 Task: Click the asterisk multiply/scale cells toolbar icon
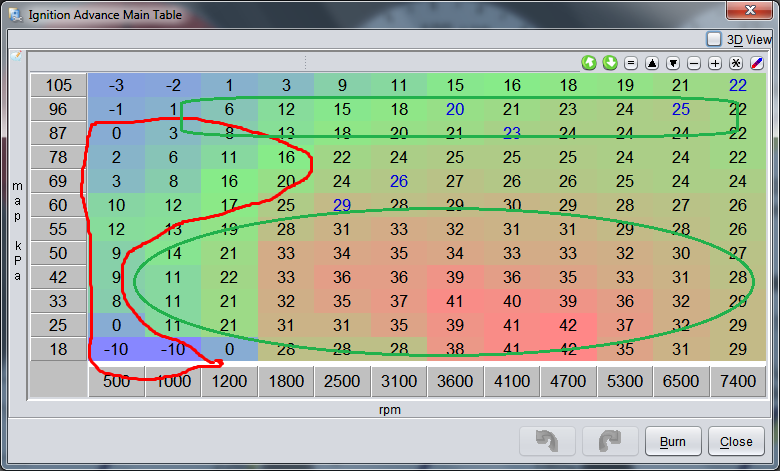point(736,63)
